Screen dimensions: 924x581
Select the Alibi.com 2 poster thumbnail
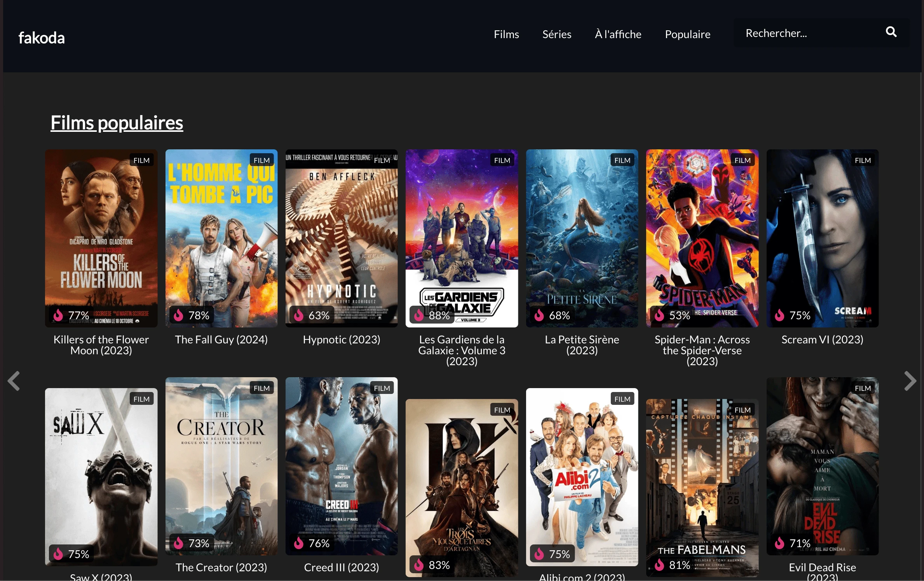582,477
